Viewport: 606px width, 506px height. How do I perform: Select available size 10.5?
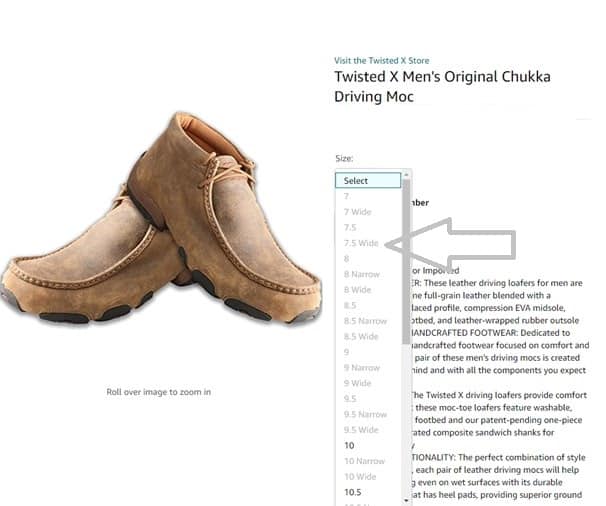pyautogui.click(x=369, y=492)
